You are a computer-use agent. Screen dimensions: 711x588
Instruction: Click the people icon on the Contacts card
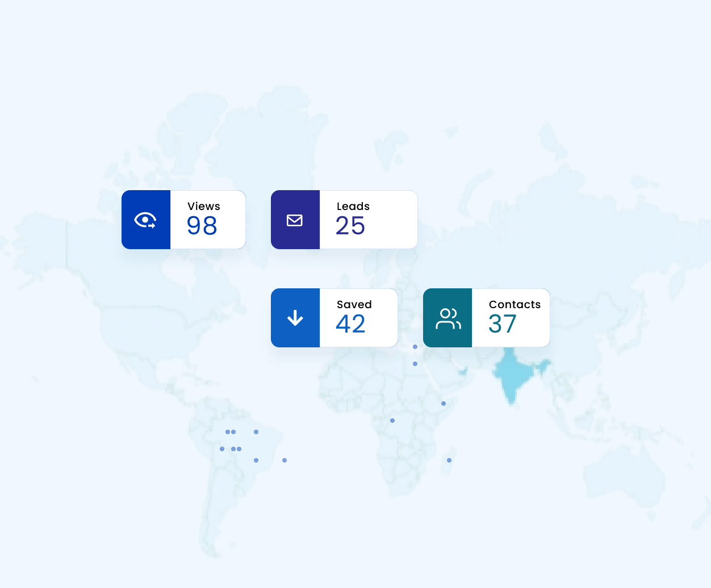click(447, 318)
